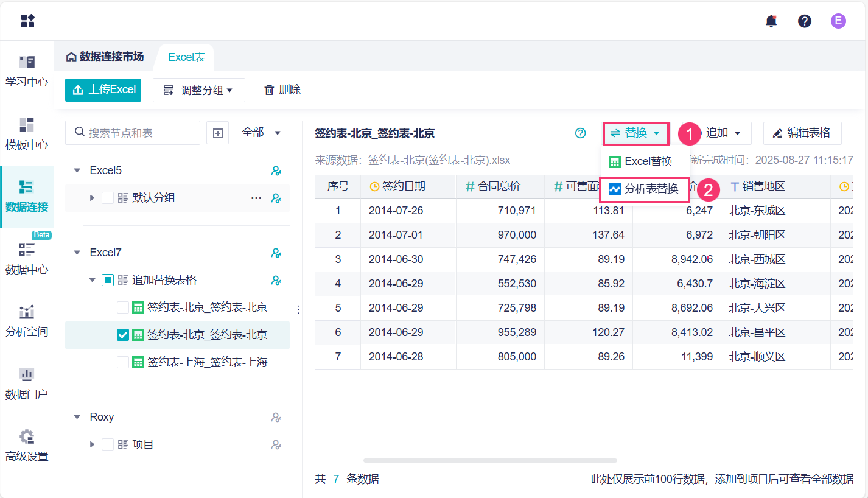The image size is (868, 498).
Task: Check the 默认分组 checkbox
Action: [108, 198]
